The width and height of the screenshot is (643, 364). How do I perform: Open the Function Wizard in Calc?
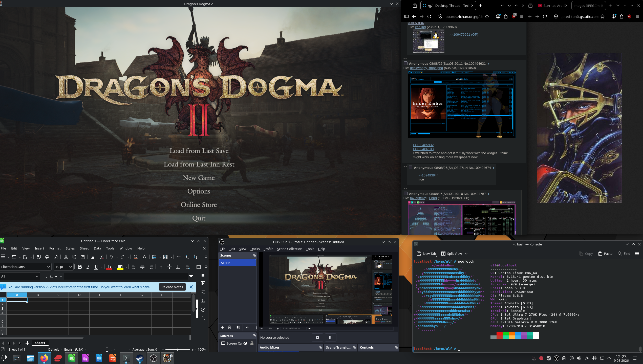pos(46,276)
